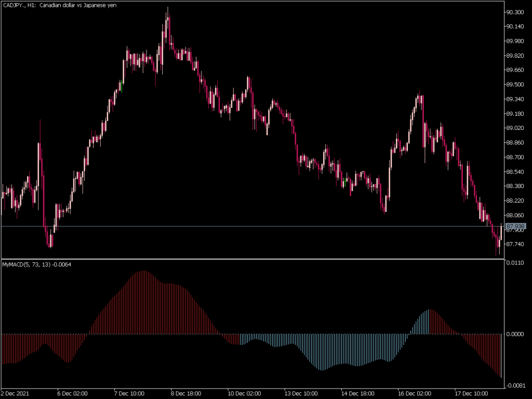Viewport: 532px width, 399px height.
Task: Click the 89.500 price scale label
Action: click(514, 85)
